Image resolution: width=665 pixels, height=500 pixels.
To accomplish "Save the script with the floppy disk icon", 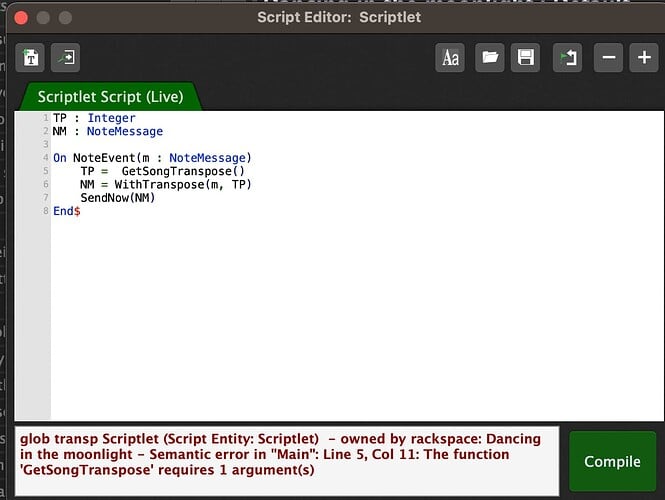I will coord(525,58).
